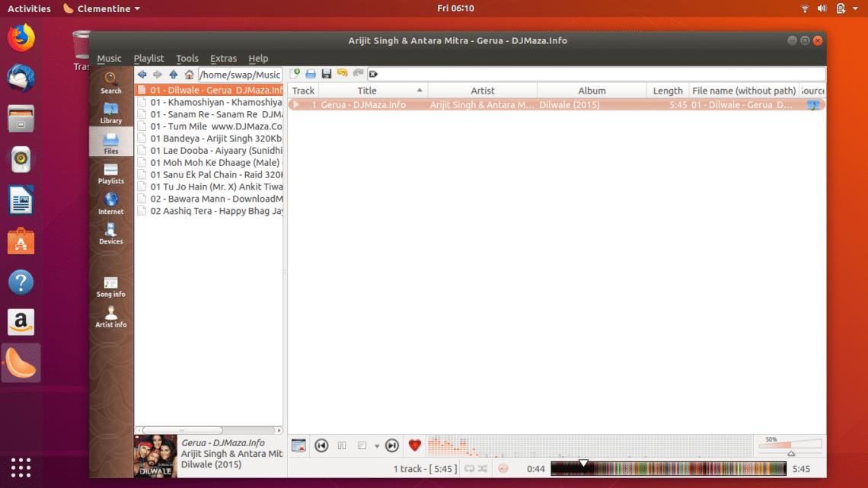Screen dimensions: 868x488
Task: Open Activities overview
Action: 29,8
